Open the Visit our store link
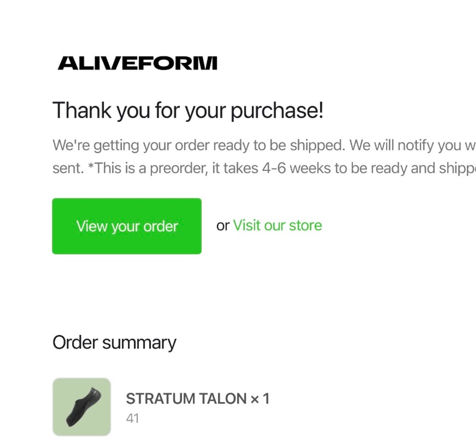Image resolution: width=476 pixels, height=448 pixels. [278, 225]
